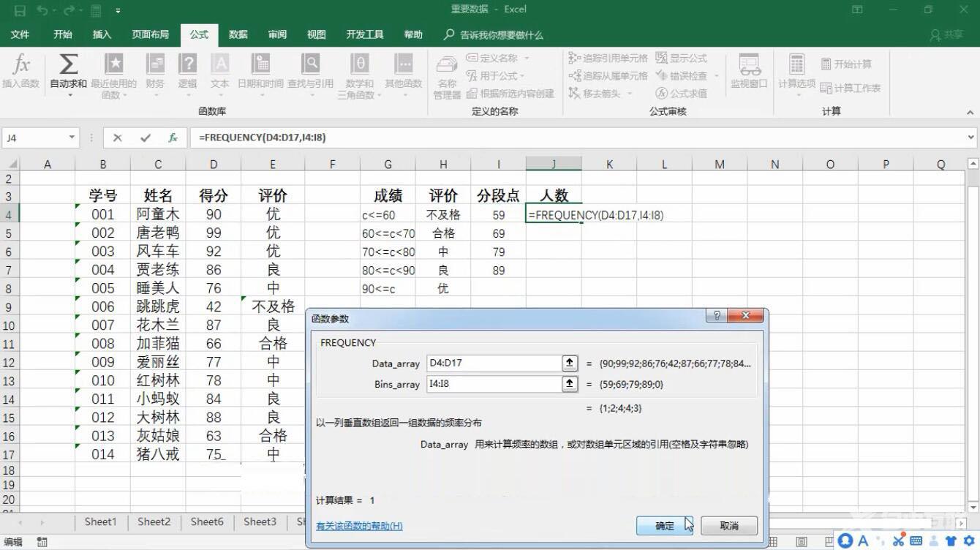Open help link for this function (有关该函数的帮助)

pyautogui.click(x=359, y=526)
